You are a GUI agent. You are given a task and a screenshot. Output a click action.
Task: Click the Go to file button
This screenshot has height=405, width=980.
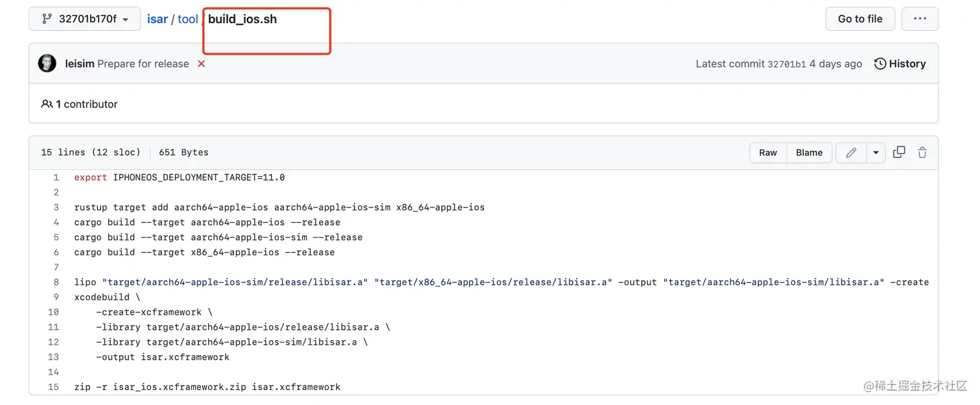[x=860, y=19]
